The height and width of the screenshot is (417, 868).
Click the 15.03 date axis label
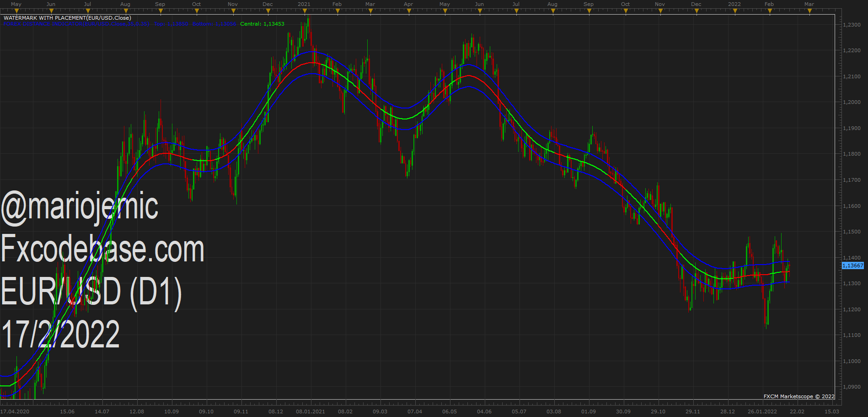pos(832,412)
